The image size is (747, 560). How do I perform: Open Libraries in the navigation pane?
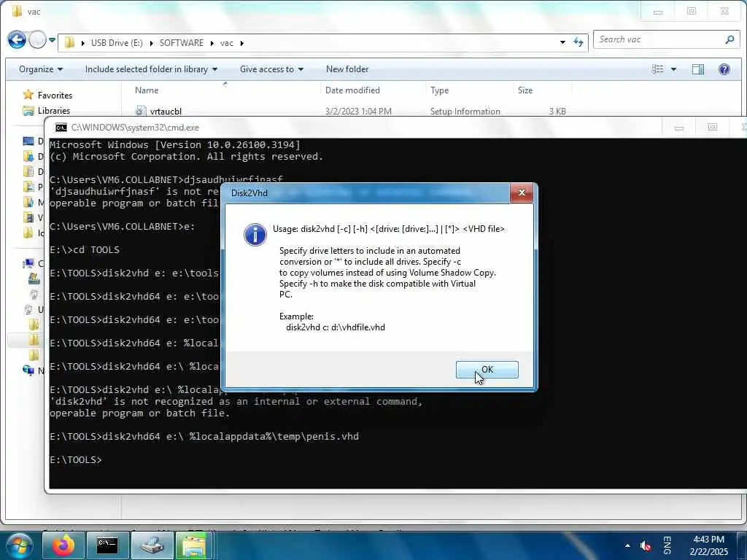[x=54, y=111]
